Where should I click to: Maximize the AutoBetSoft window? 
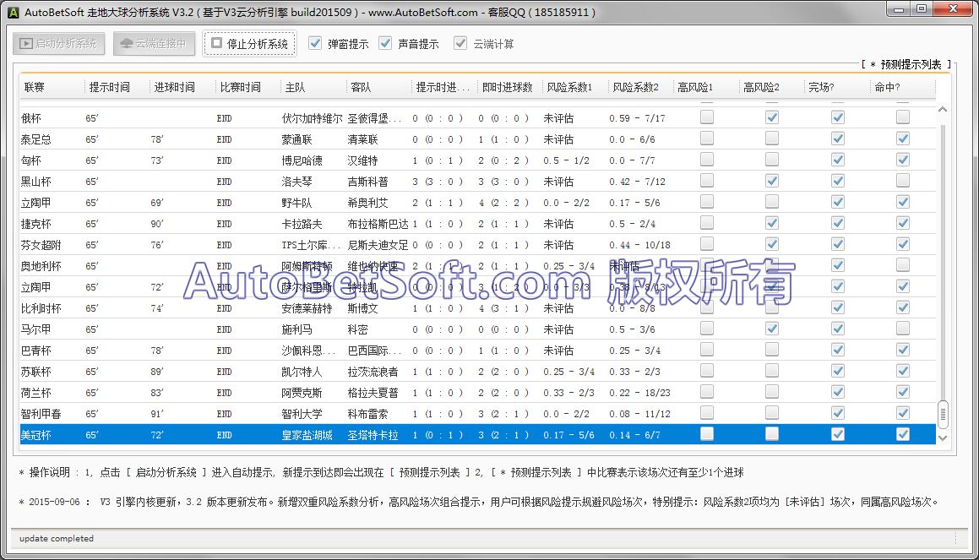click(x=922, y=9)
